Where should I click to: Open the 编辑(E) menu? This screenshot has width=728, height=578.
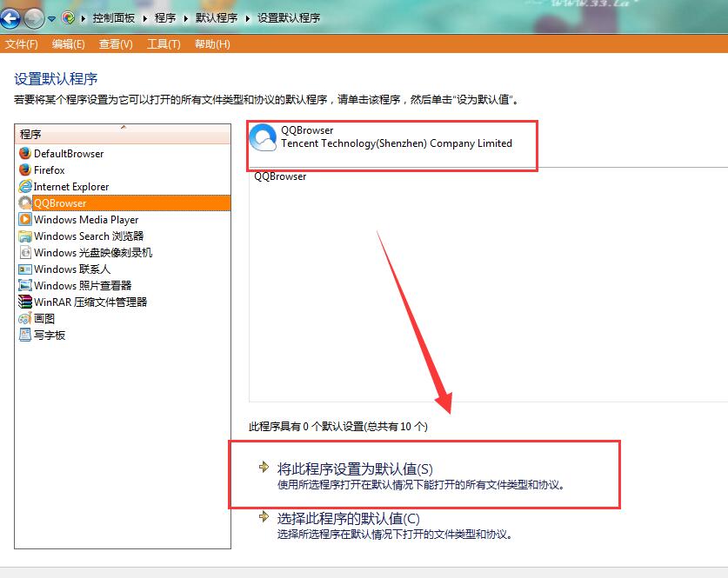click(x=68, y=44)
